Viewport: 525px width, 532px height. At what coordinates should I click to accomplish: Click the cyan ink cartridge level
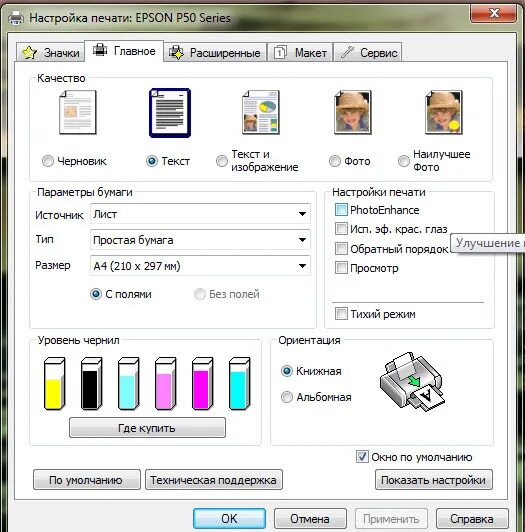click(x=239, y=383)
